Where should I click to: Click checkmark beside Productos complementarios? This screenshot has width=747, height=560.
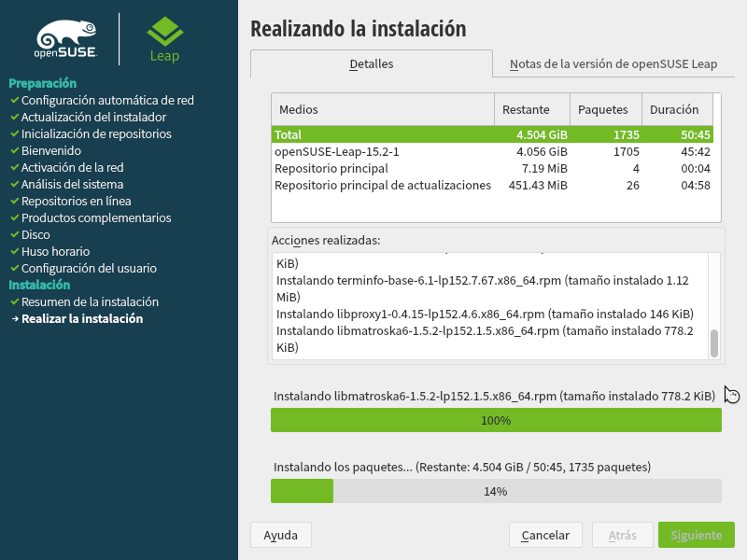pos(15,217)
